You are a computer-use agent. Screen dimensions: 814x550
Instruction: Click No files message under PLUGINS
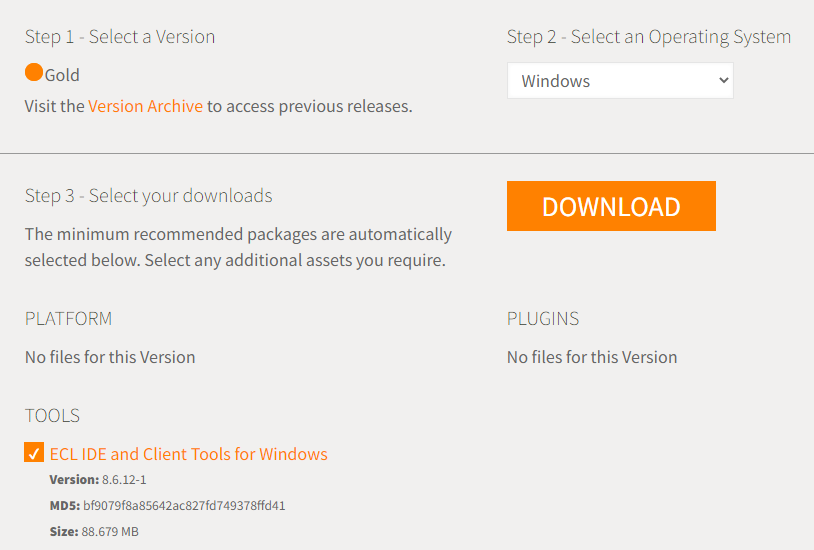pyautogui.click(x=592, y=357)
